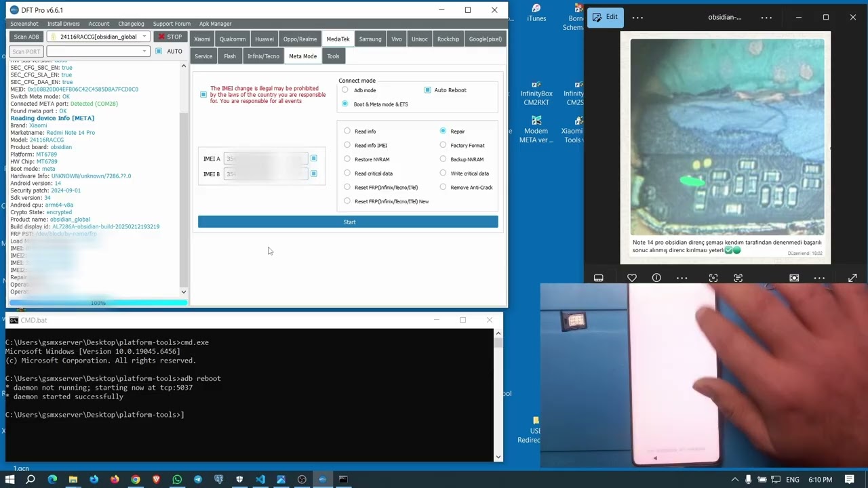Click the IMEI A input field
The height and width of the screenshot is (488, 868).
(266, 159)
